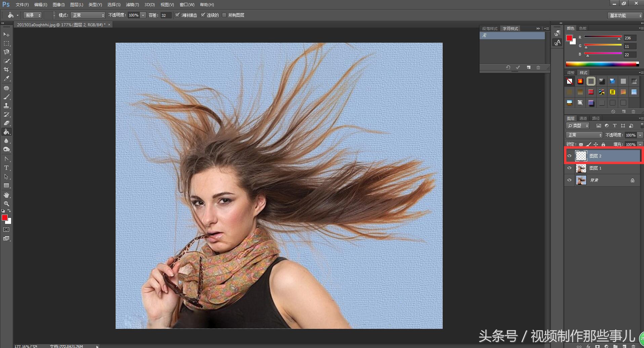Choose the Horizontal Type tool
This screenshot has height=348, width=644.
pyautogui.click(x=6, y=168)
